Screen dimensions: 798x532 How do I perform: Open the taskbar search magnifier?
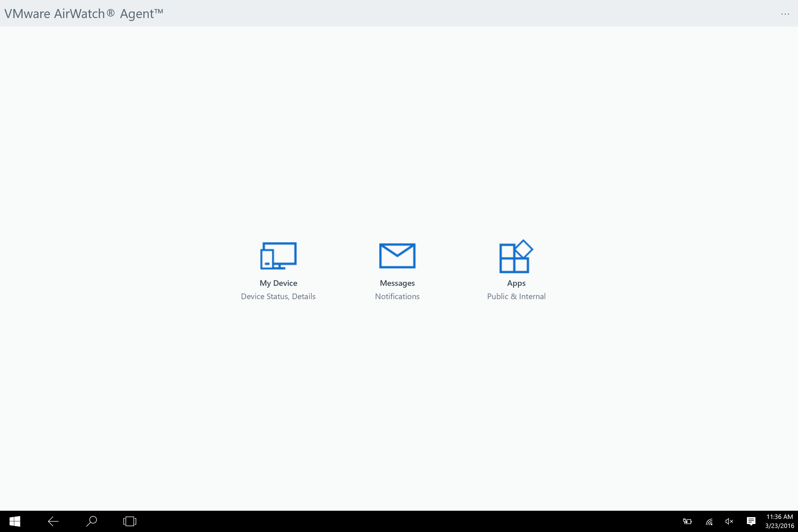coord(91,521)
